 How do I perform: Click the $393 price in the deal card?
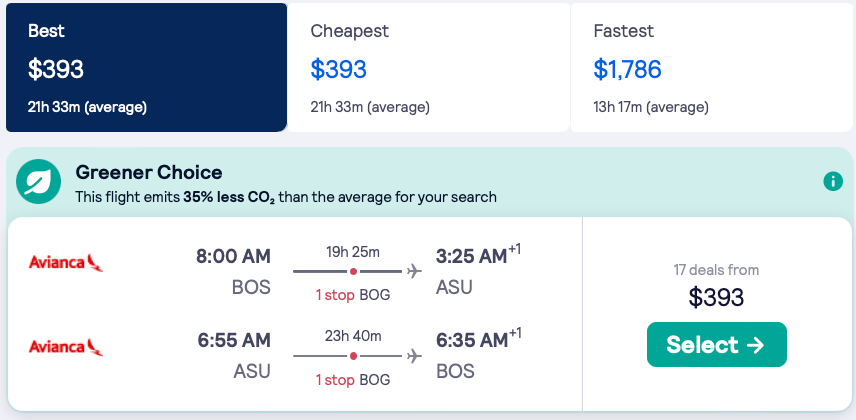click(716, 297)
